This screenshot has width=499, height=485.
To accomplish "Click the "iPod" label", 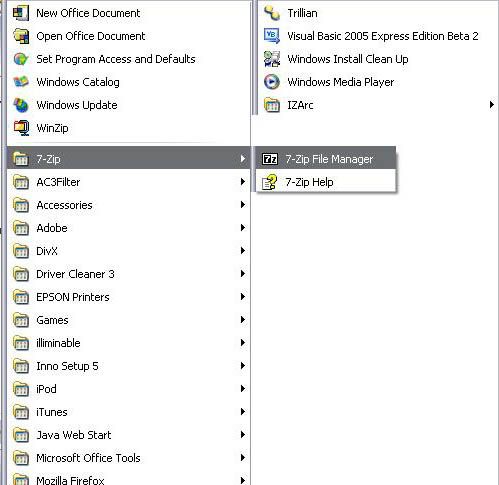I will pos(46,389).
